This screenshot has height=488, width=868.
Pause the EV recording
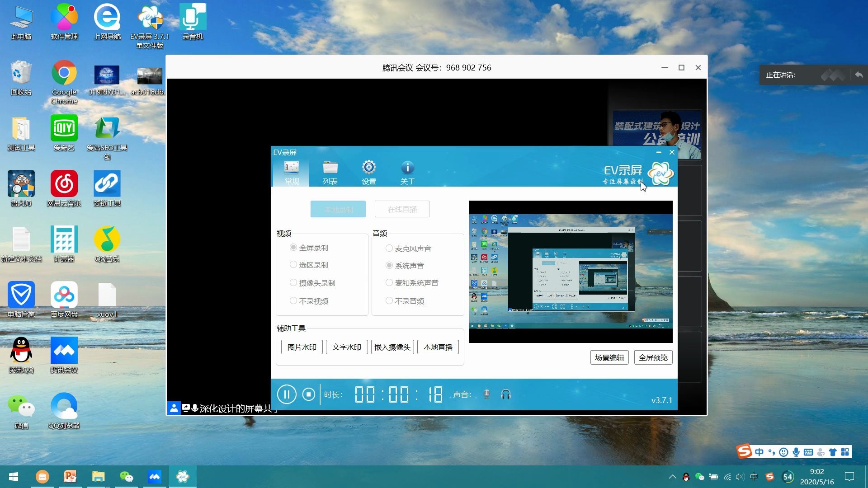click(x=287, y=394)
